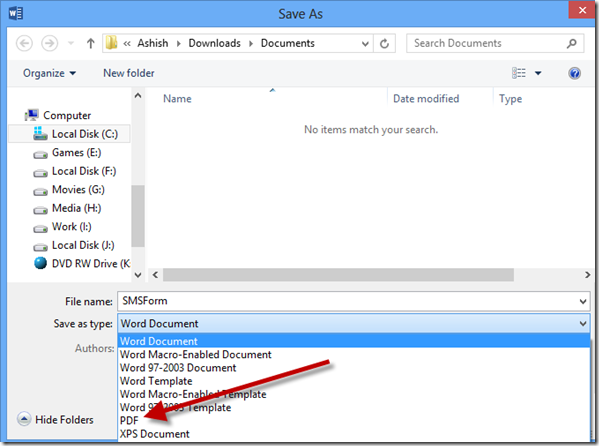The width and height of the screenshot is (599, 446).
Task: Click the Computer icon in the navigation pane
Action: pos(32,115)
